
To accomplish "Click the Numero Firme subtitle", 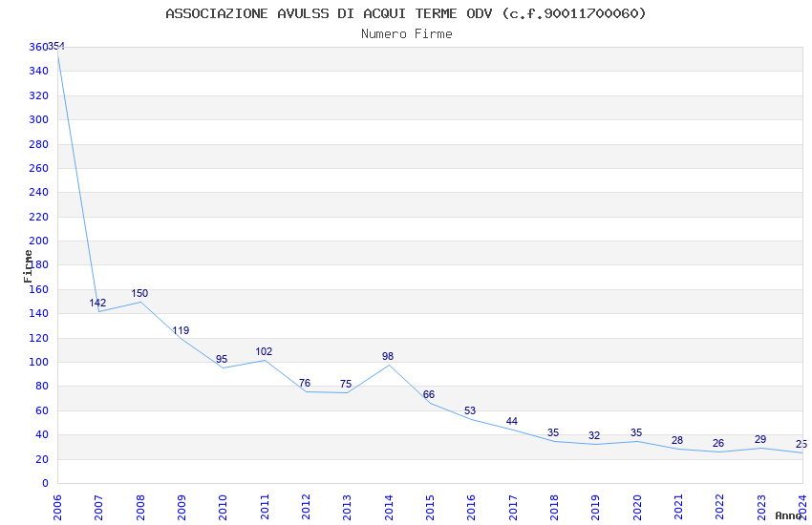I will pos(407,33).
